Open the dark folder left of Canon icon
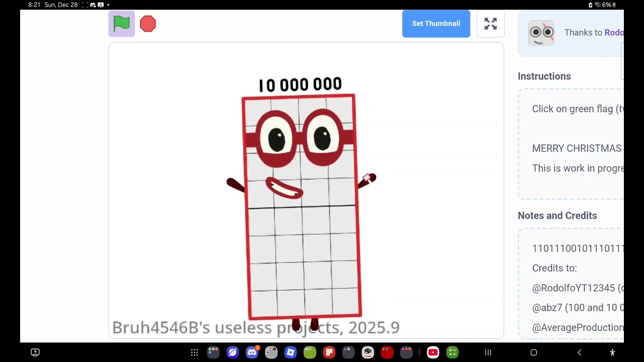The image size is (644, 362). pyautogui.click(x=348, y=352)
